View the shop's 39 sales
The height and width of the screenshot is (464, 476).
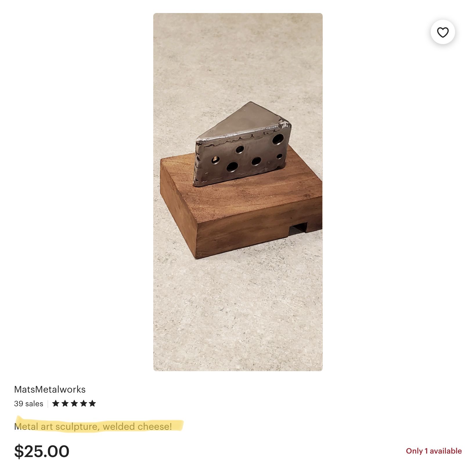click(29, 404)
